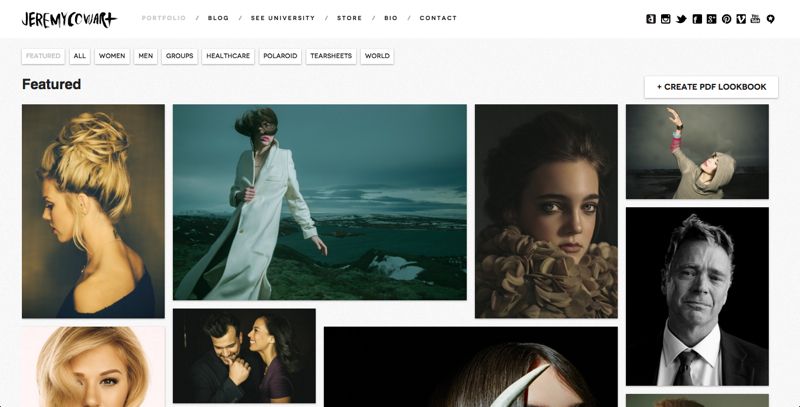Viewport: 800px width, 407px height.
Task: Open the Bio page
Action: (x=391, y=18)
